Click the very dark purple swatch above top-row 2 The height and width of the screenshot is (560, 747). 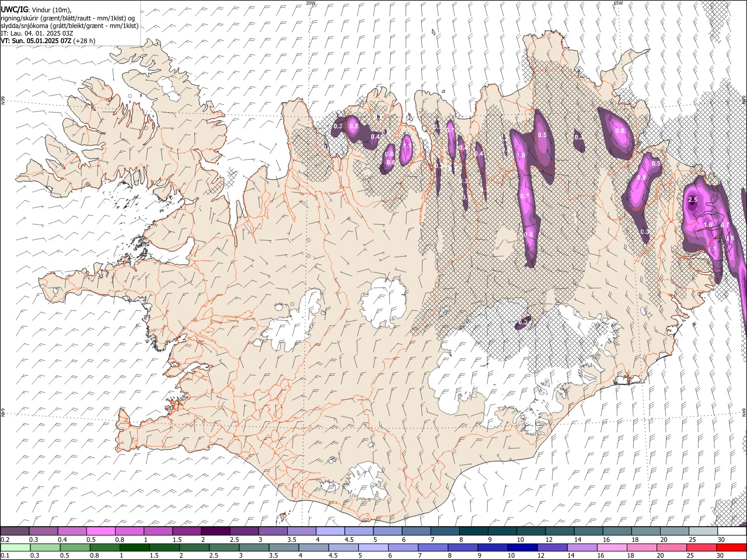[x=215, y=531]
